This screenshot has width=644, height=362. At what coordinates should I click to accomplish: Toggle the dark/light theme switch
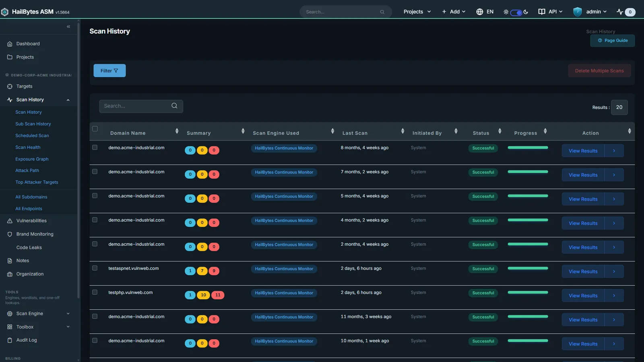tap(516, 12)
